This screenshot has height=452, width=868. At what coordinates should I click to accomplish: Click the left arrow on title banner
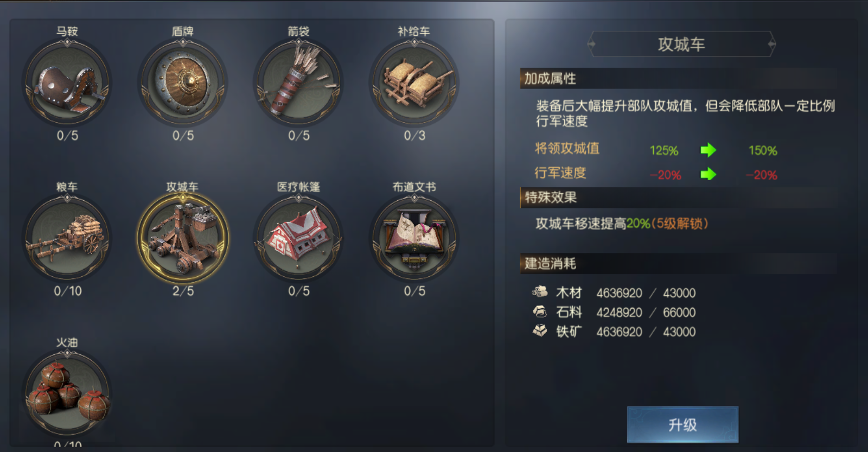tap(592, 44)
